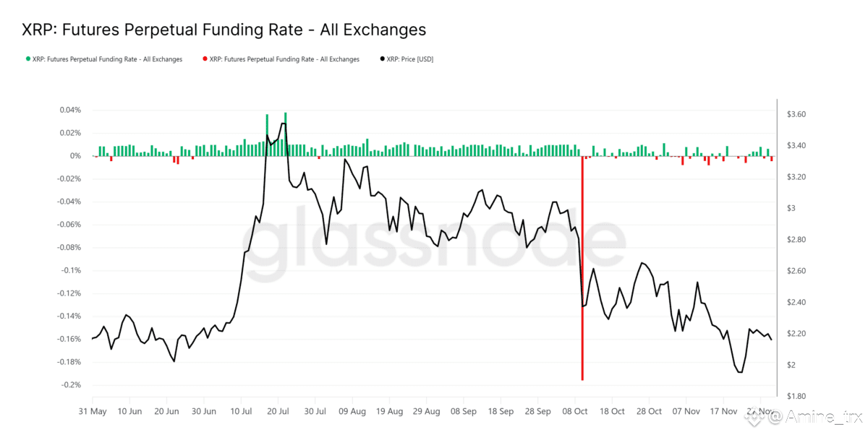This screenshot has width=868, height=435.
Task: Click the red legend dot
Action: pyautogui.click(x=205, y=59)
